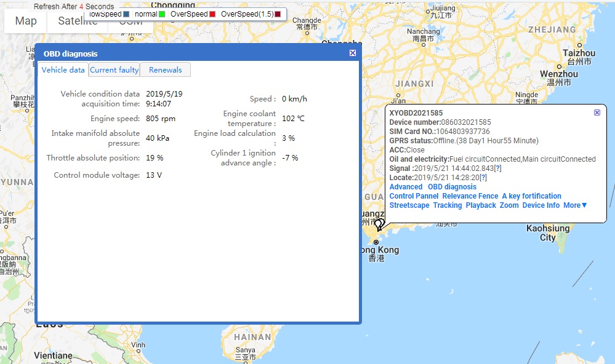Select the Vehicle data tab

pos(63,70)
